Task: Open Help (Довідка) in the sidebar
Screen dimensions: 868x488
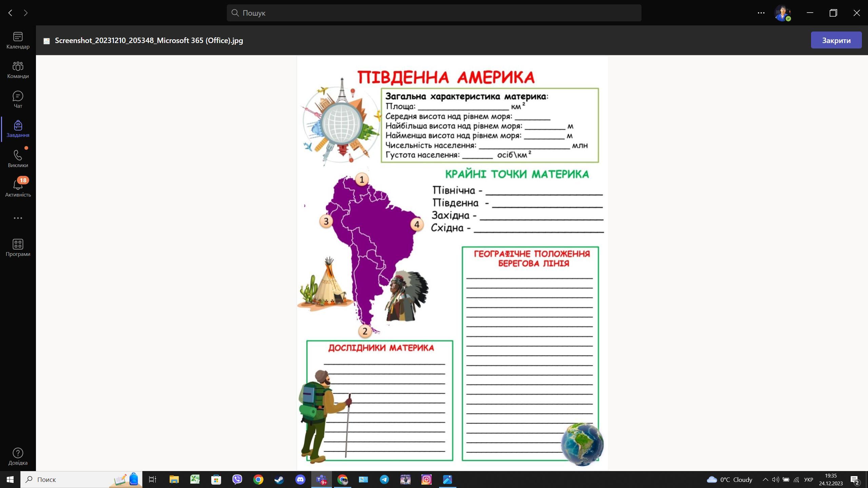Action: tap(18, 456)
